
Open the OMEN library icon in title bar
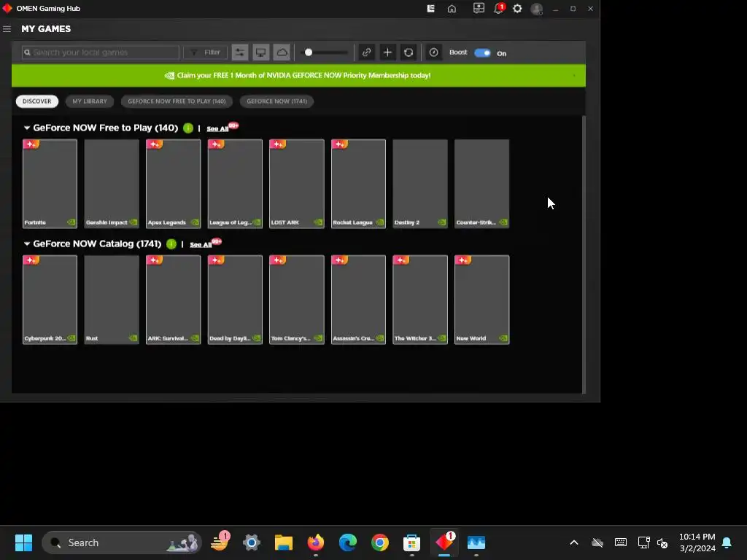click(x=430, y=9)
